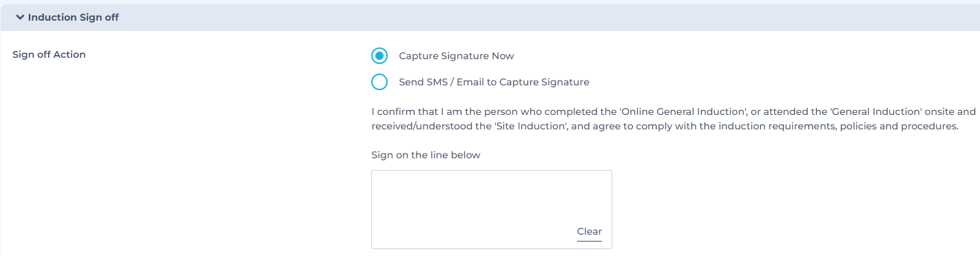The image size is (980, 256).
Task: Click the underline beneath the Clear link
Action: pos(590,240)
